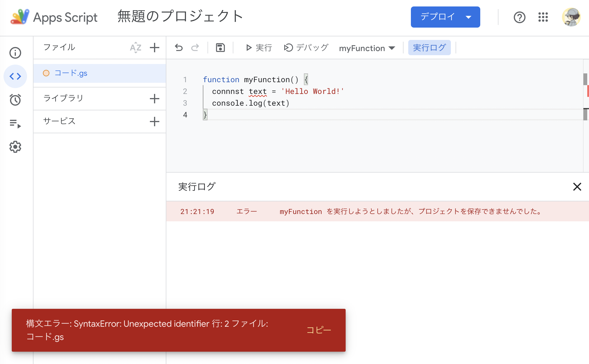Open the myFunction function selector
The height and width of the screenshot is (364, 589).
367,48
